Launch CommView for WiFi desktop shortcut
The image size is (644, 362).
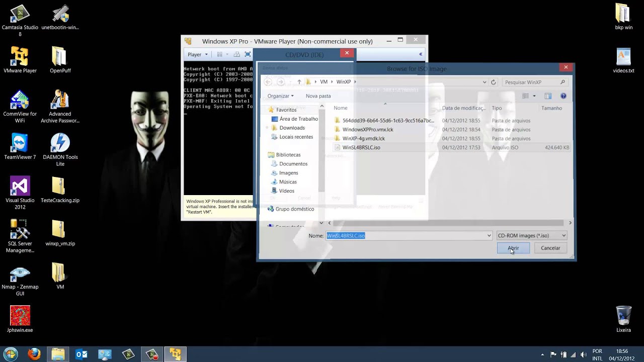coord(20,107)
